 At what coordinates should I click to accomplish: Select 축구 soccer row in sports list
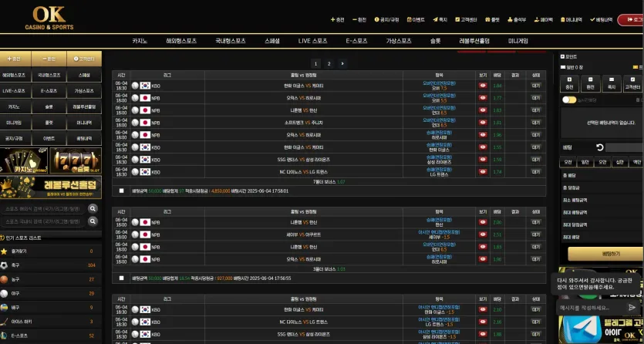coord(51,265)
